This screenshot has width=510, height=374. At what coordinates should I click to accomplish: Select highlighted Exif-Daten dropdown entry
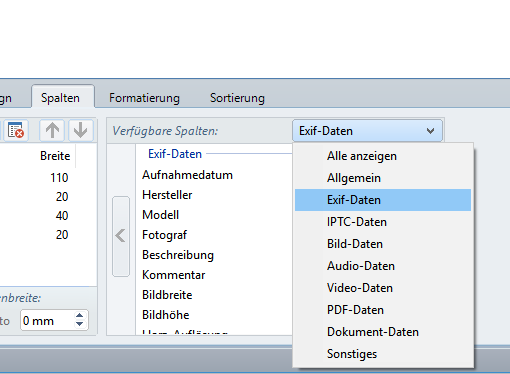(x=383, y=200)
